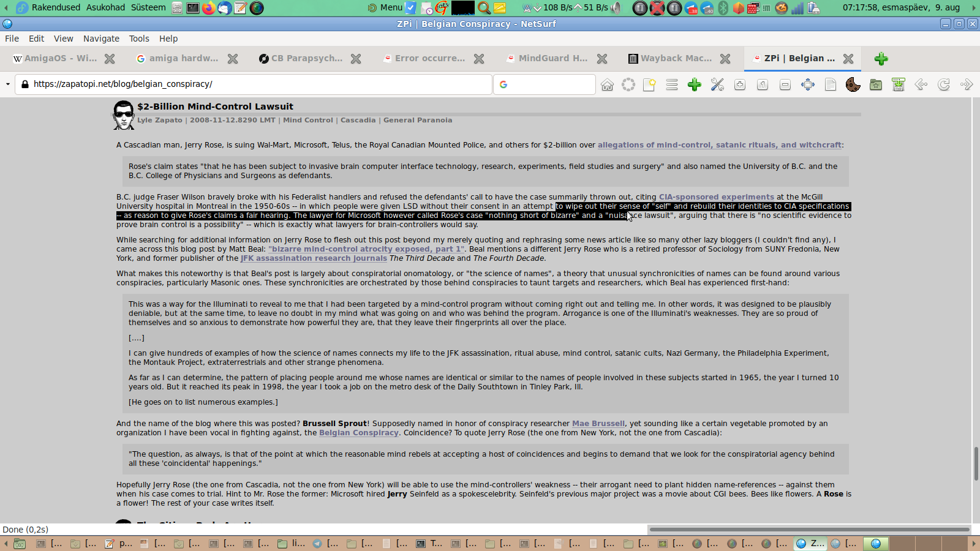Zoom out of the page

point(785,84)
